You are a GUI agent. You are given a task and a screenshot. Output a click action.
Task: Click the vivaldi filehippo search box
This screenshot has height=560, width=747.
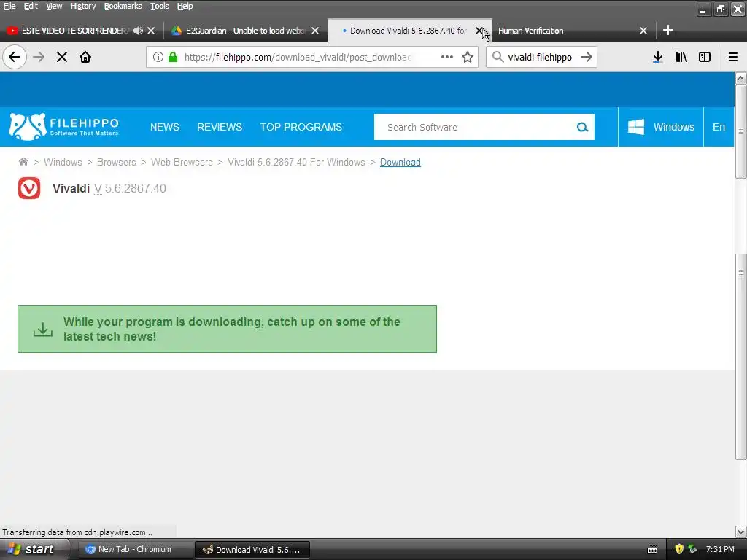[x=540, y=57]
